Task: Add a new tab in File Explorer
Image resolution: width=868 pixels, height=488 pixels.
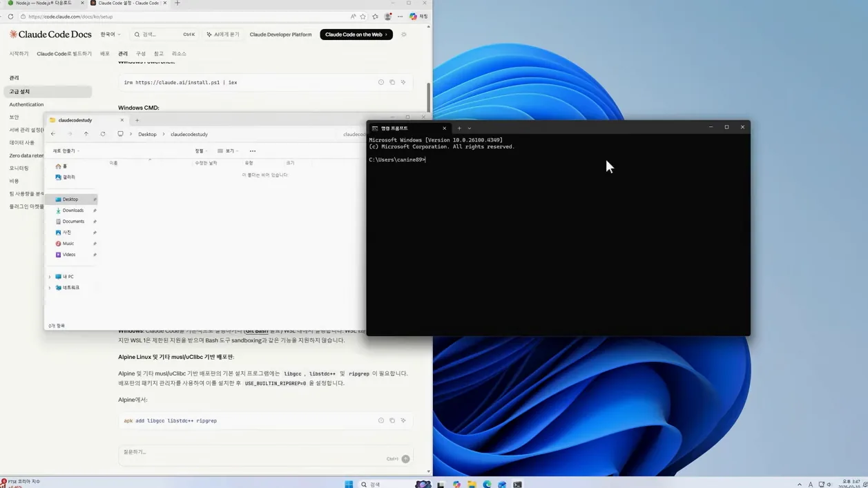Action: click(137, 120)
